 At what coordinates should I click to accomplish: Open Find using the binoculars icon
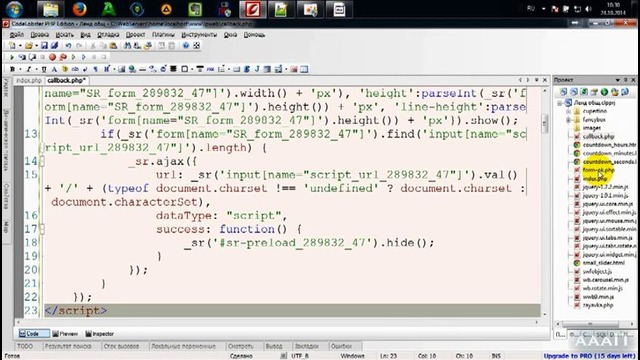pos(127,46)
